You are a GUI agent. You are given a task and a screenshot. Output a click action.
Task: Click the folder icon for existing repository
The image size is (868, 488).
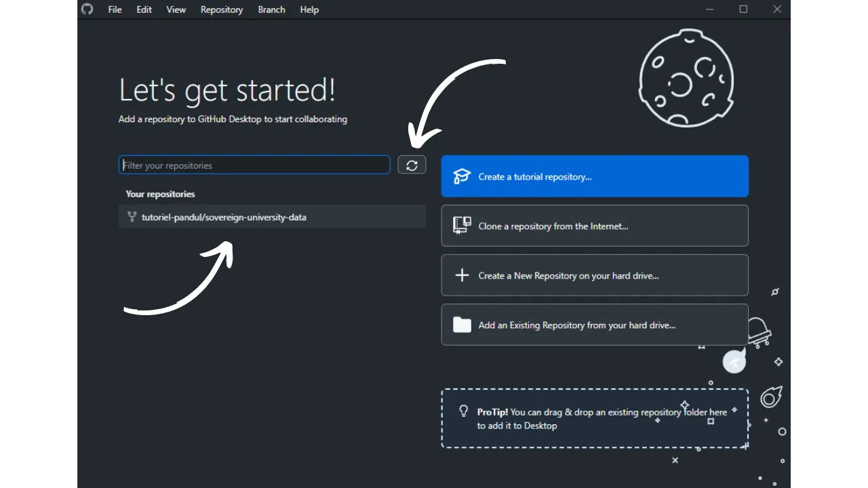(462, 325)
